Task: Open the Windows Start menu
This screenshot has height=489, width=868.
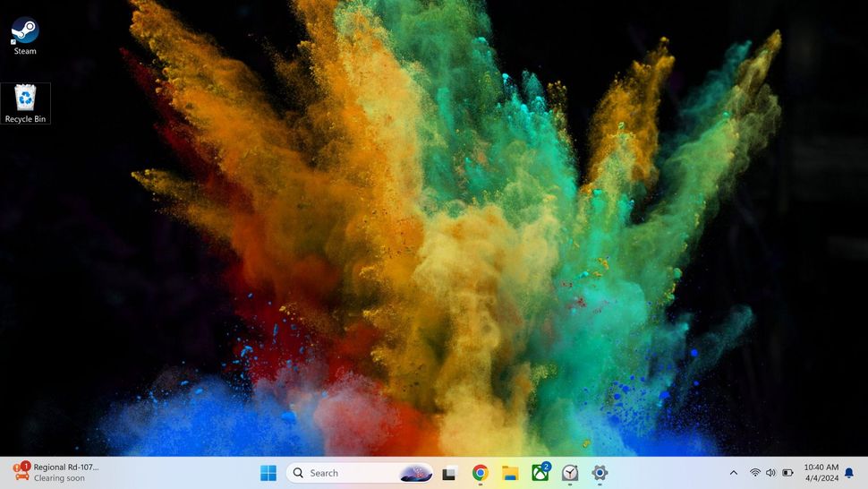Action: coord(268,473)
